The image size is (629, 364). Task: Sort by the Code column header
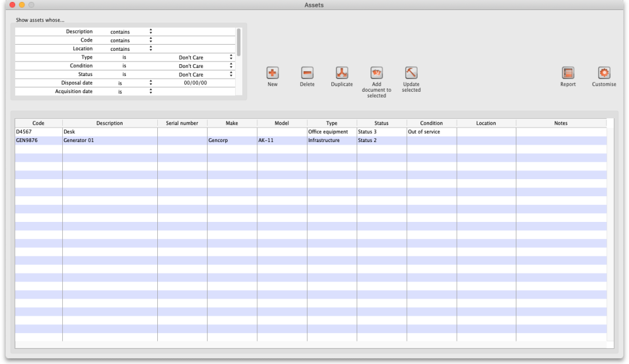pos(38,123)
